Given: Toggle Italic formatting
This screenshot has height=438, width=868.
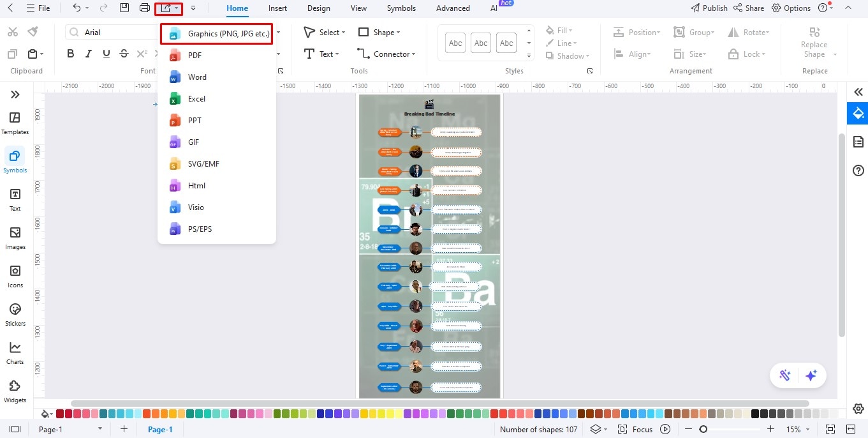Looking at the screenshot, I should click(x=89, y=54).
